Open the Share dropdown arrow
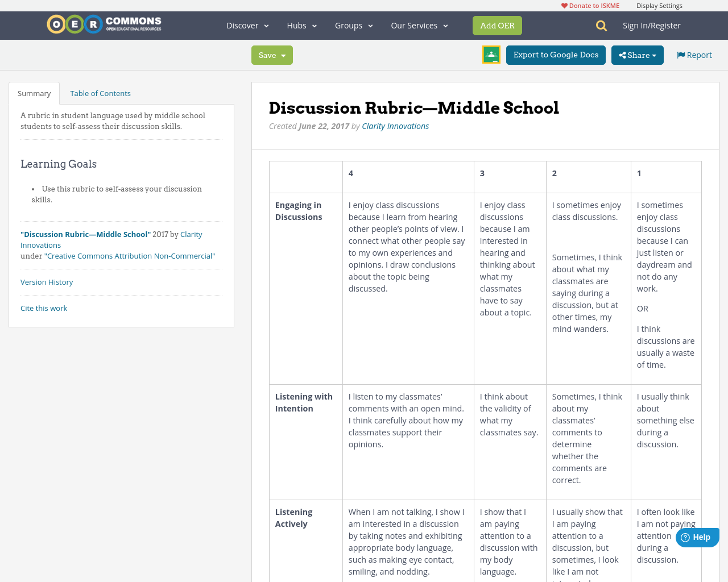Screen dimensions: 728x582 [x=653, y=55]
